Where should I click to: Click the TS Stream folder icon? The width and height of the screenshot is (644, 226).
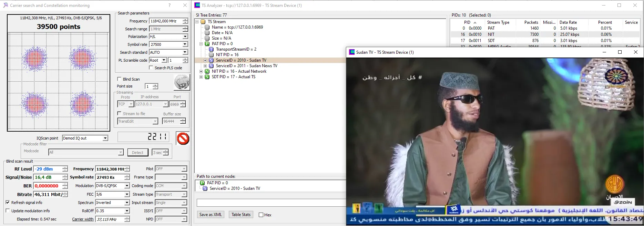[203, 22]
